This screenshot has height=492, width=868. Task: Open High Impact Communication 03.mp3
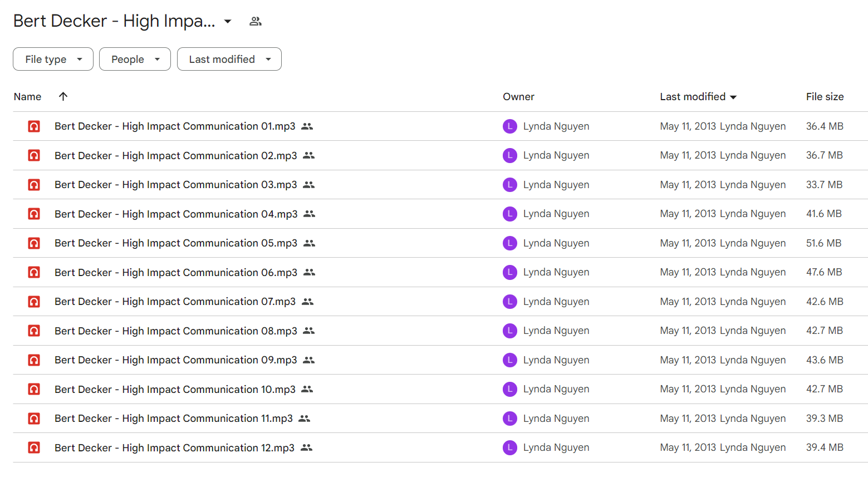[176, 185]
